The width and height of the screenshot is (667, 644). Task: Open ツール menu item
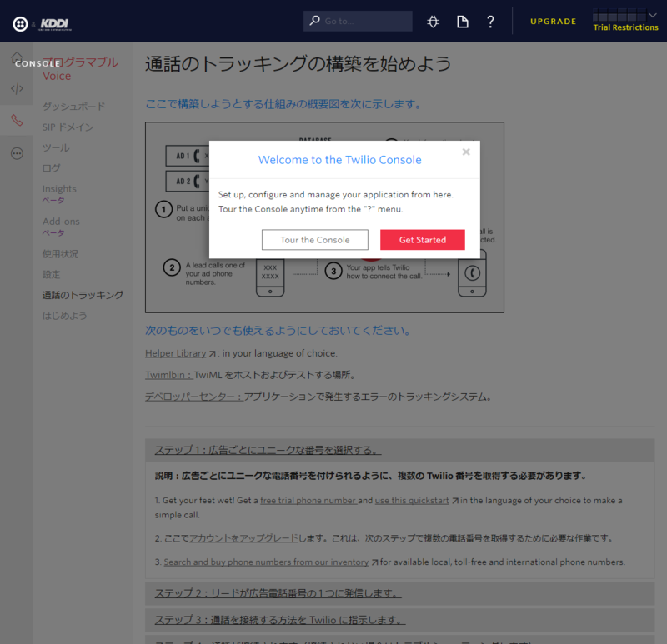[56, 147]
